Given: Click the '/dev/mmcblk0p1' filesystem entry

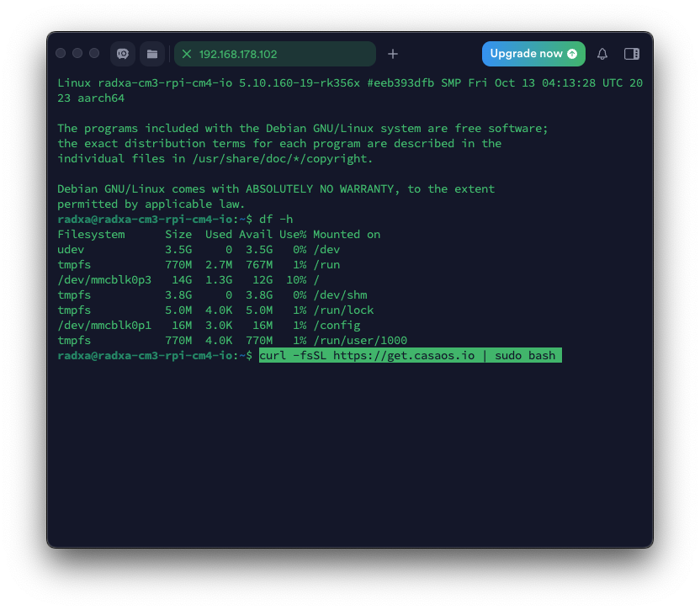Looking at the screenshot, I should coord(104,326).
